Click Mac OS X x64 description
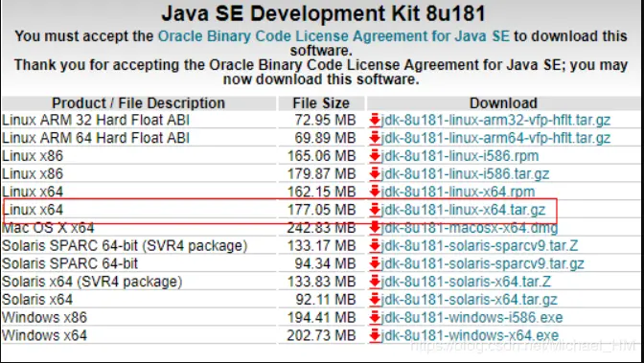Image resolution: width=644 pixels, height=363 pixels. [48, 228]
